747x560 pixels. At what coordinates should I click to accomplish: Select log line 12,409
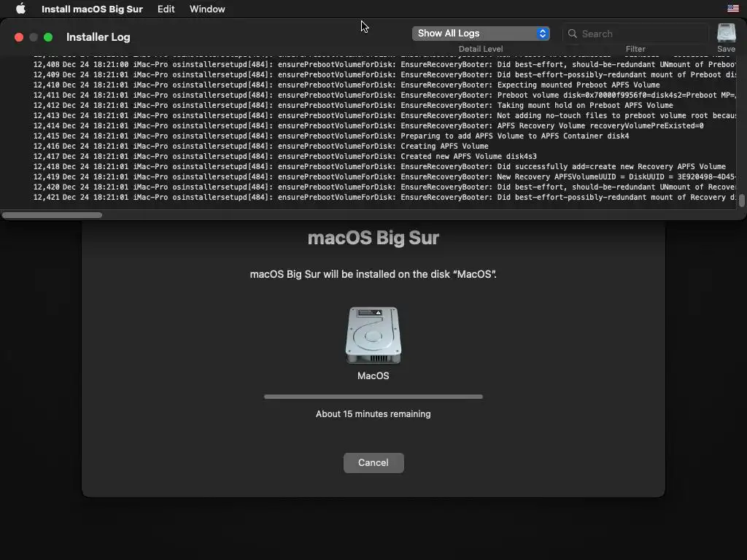tap(384, 75)
